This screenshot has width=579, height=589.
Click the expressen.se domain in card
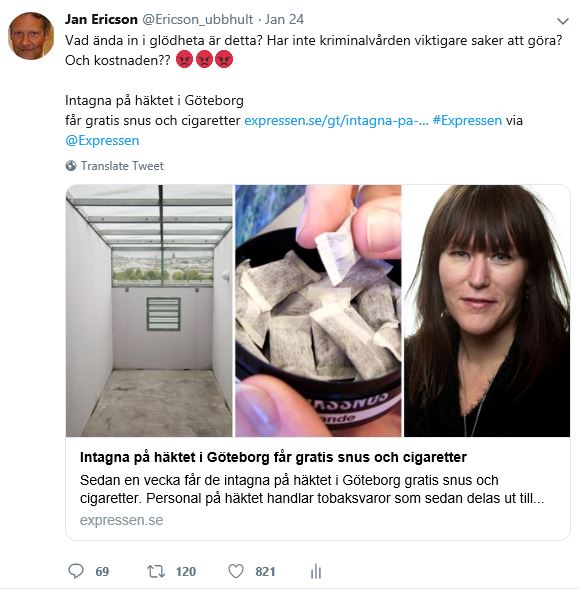[121, 520]
